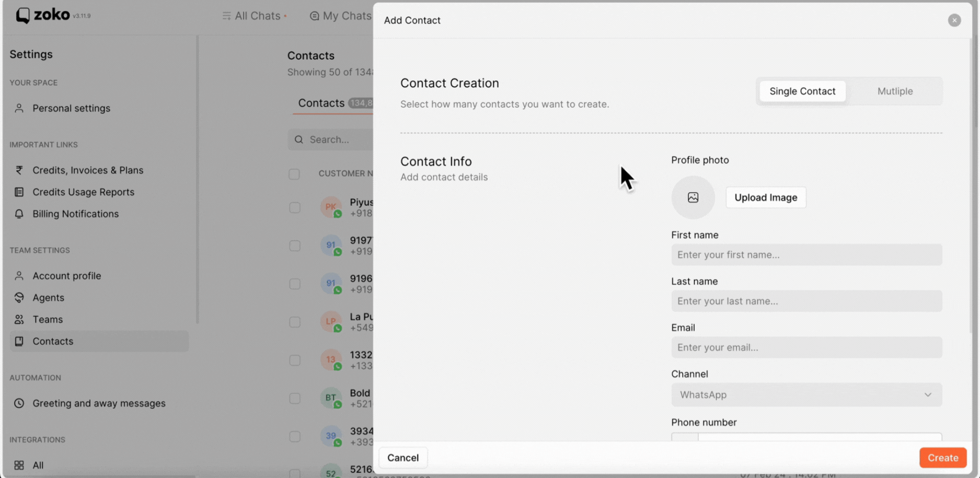Click the LP avatar of La Pu contact

pyautogui.click(x=331, y=321)
